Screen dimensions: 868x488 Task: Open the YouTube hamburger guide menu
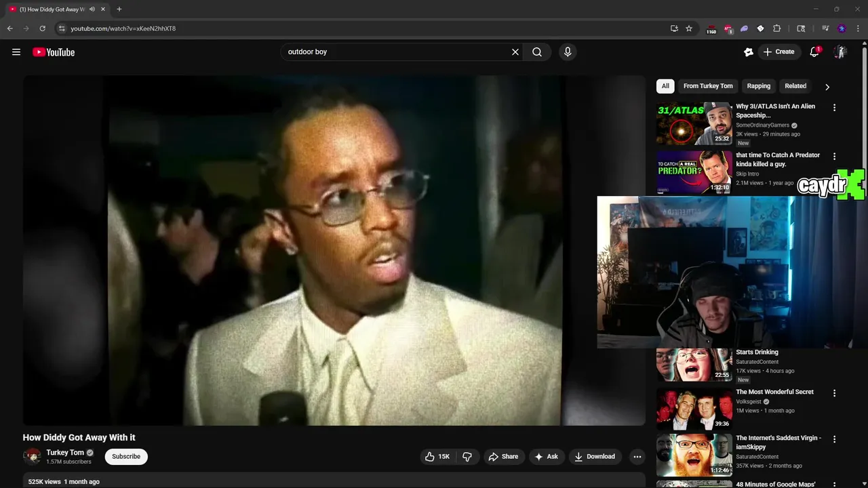pyautogui.click(x=16, y=52)
